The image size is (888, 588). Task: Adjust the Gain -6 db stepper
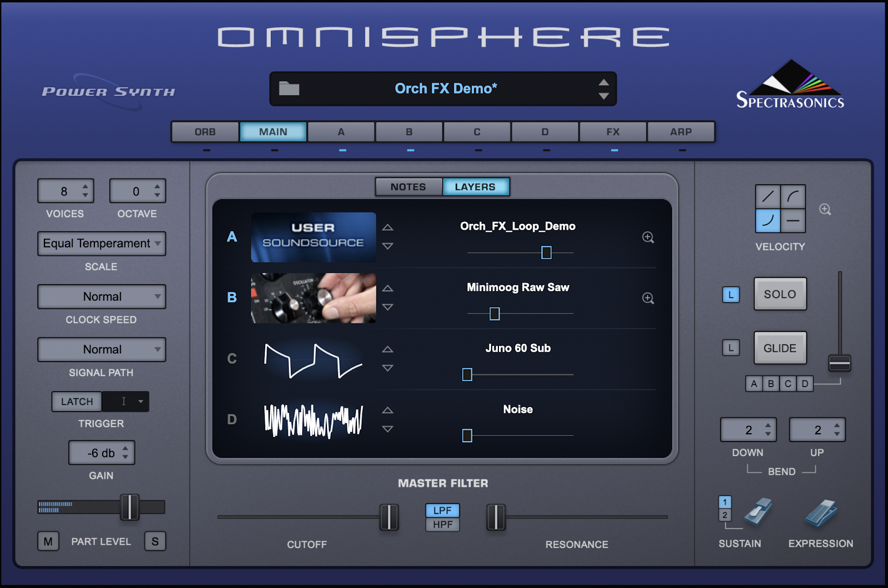tap(125, 453)
